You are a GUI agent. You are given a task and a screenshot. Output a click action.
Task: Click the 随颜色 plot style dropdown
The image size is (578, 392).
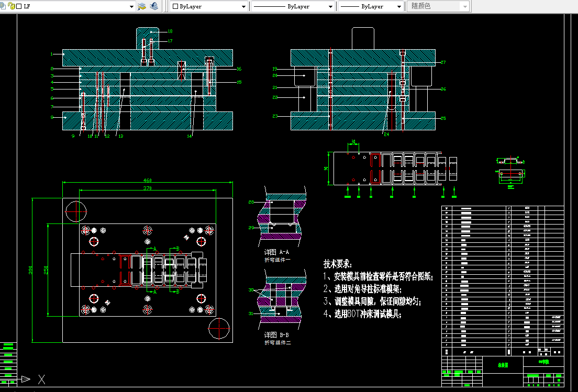point(438,6)
